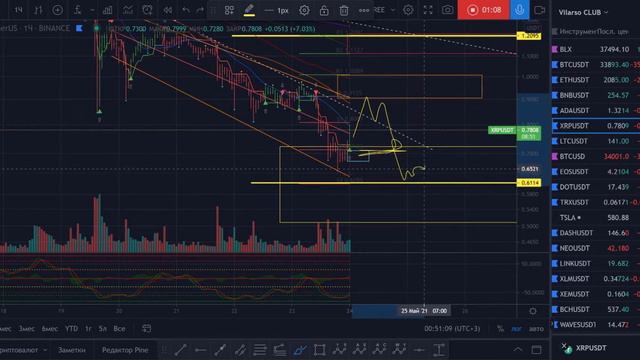Toggle лог logarithmic scale
Screen dimensions: 640x360
(x=516, y=329)
